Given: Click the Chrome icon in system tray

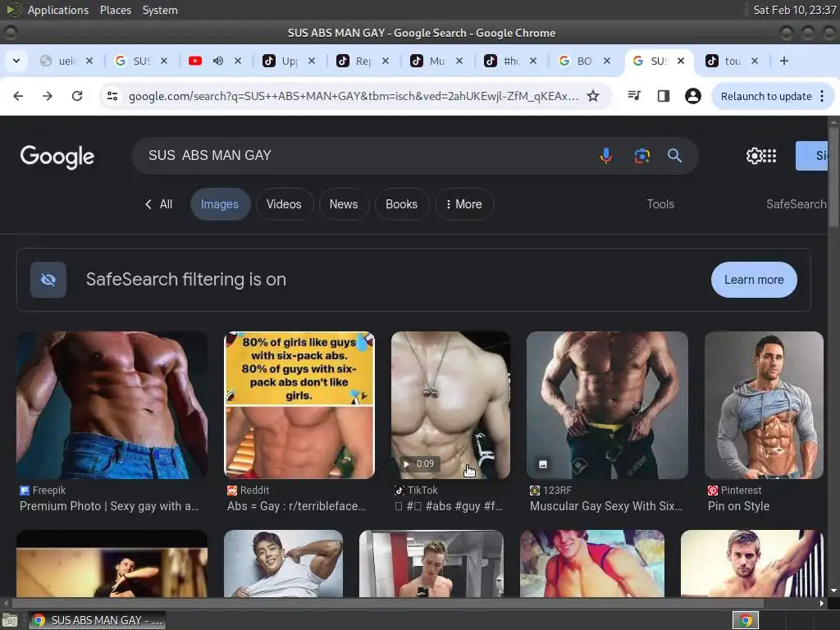Looking at the screenshot, I should point(746,620).
